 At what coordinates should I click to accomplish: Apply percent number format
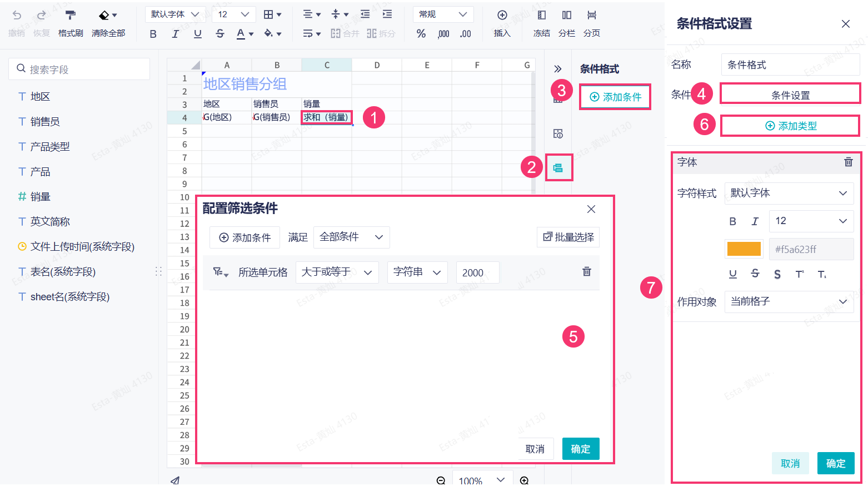click(x=421, y=34)
